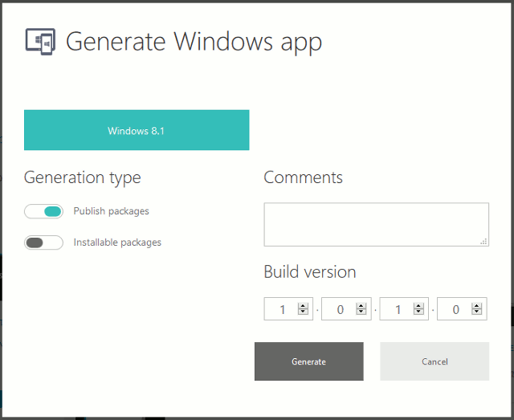Click the Installable packages label
The image size is (514, 420).
click(117, 243)
